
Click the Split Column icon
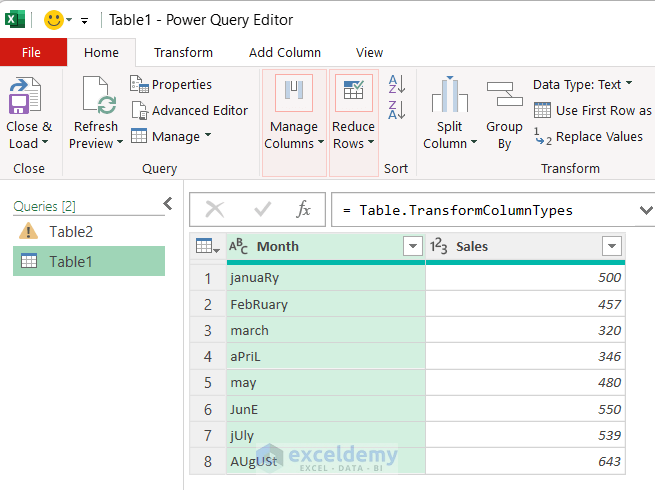click(x=449, y=97)
